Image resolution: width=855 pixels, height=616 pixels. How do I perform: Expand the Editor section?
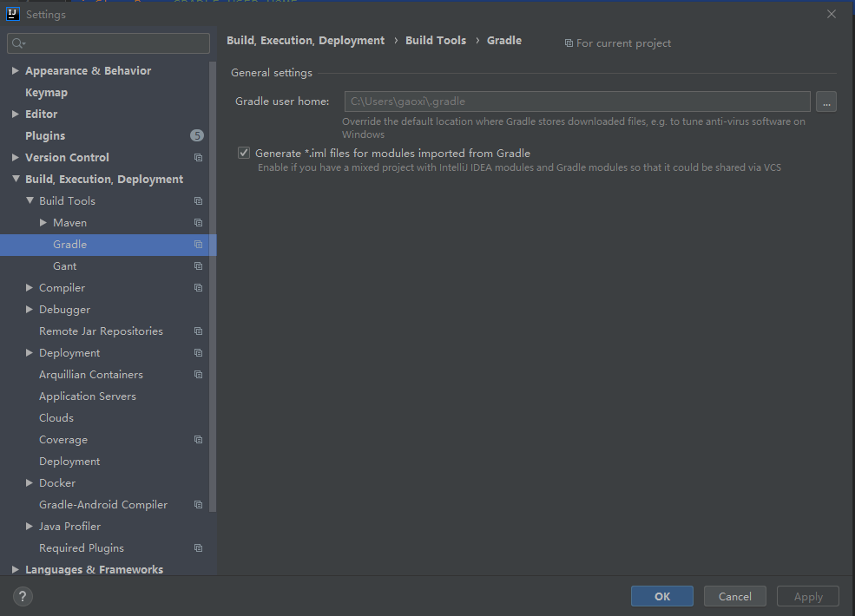point(16,114)
